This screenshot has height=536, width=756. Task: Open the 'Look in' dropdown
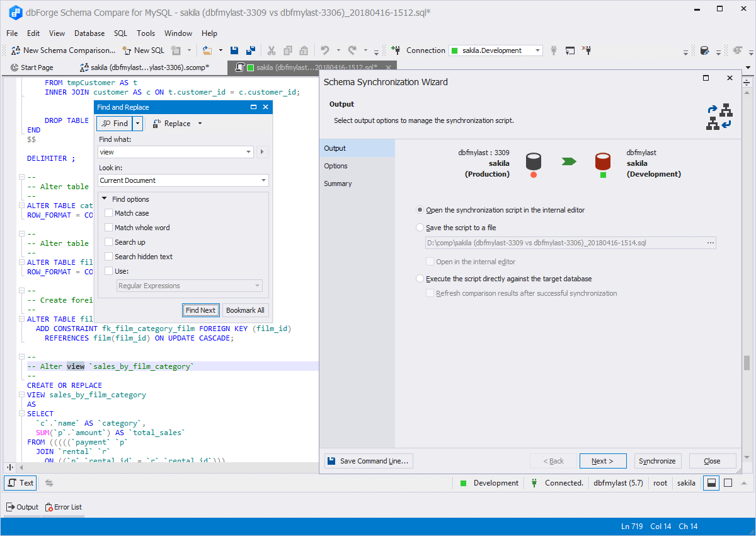[x=263, y=180]
